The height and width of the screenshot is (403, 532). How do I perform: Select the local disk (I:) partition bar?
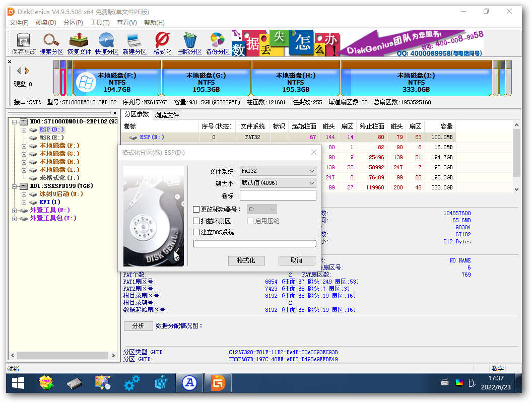416,79
